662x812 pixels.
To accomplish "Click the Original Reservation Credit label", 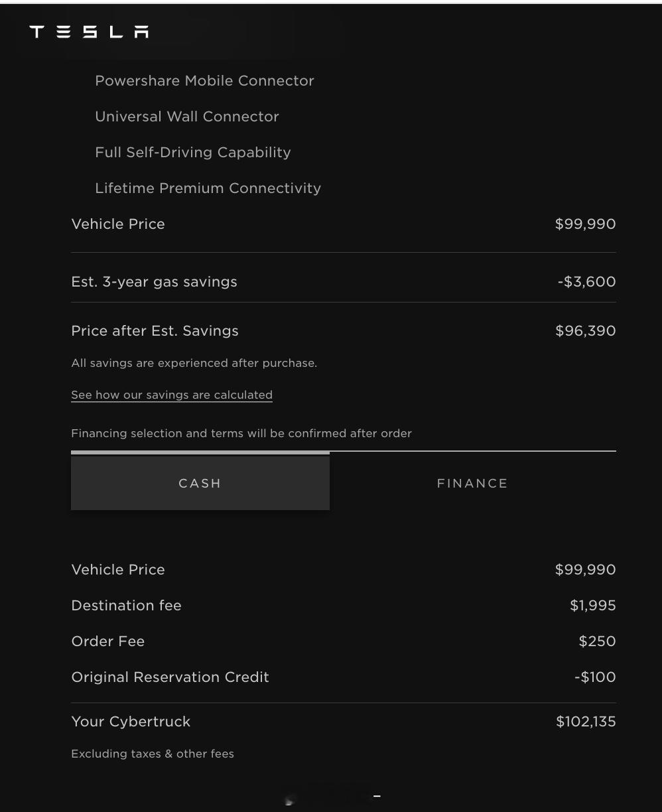I will click(x=170, y=677).
